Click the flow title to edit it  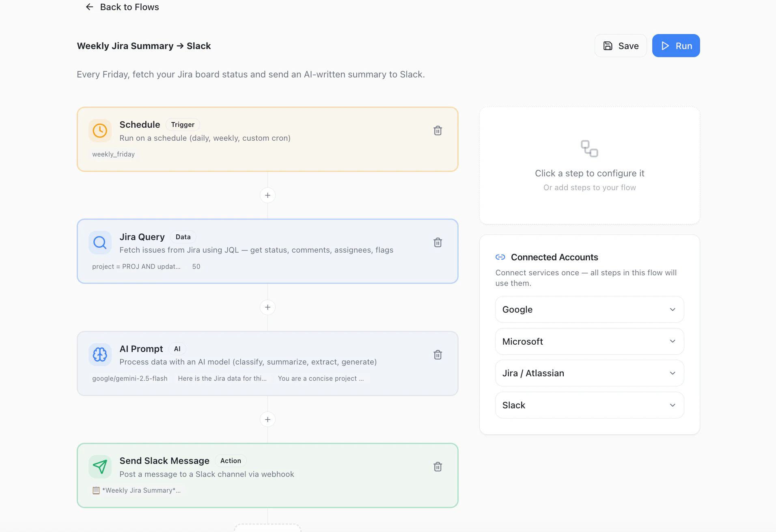pyautogui.click(x=144, y=46)
